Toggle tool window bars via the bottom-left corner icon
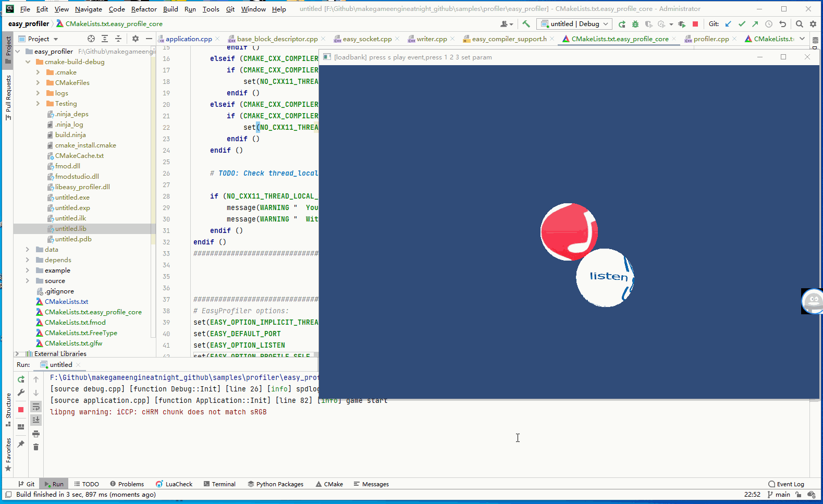The height and width of the screenshot is (504, 823). click(x=8, y=495)
